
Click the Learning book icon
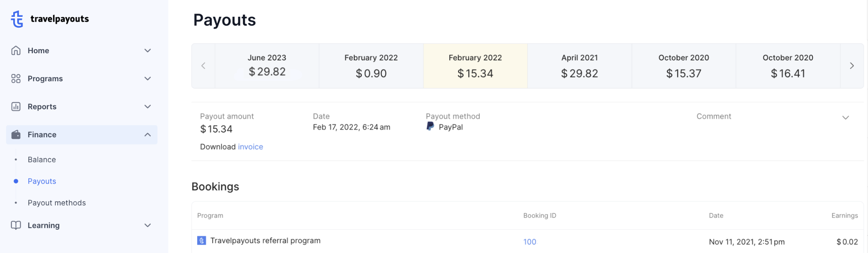[x=16, y=225]
